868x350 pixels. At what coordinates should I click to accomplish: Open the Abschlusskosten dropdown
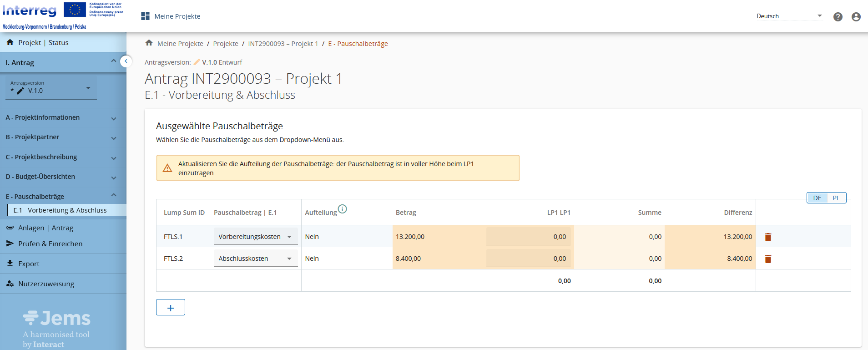[x=255, y=259]
